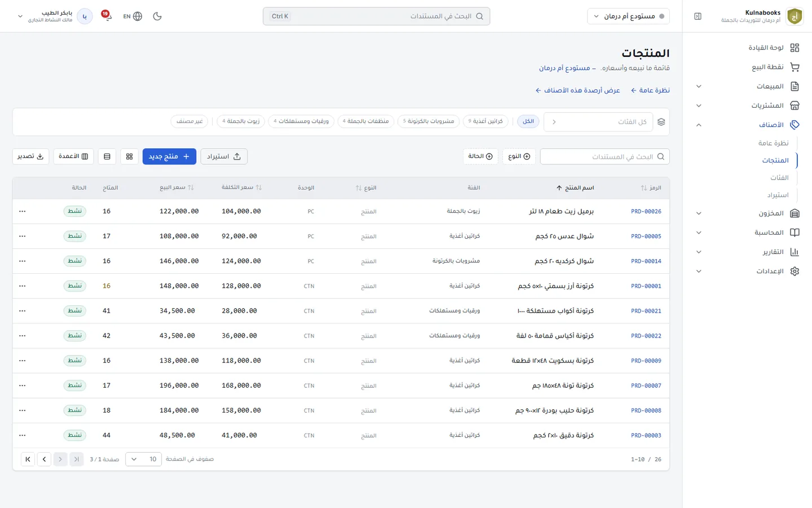Image resolution: width=812 pixels, height=508 pixels.
Task: Open row actions menu for PRD-00026
Action: point(23,211)
